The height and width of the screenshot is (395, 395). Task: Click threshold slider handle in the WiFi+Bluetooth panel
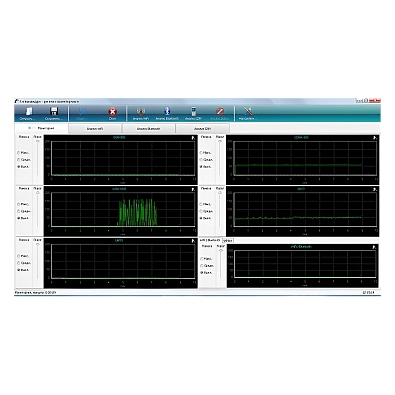[x=221, y=251]
